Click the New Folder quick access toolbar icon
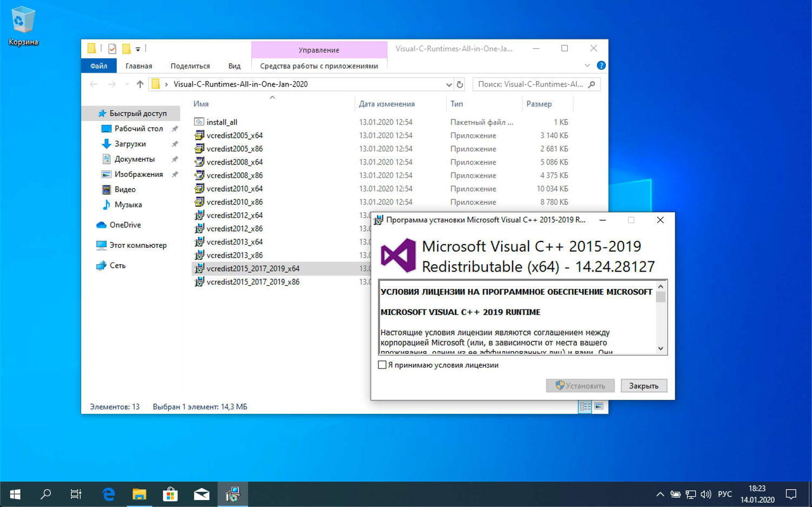 126,49
